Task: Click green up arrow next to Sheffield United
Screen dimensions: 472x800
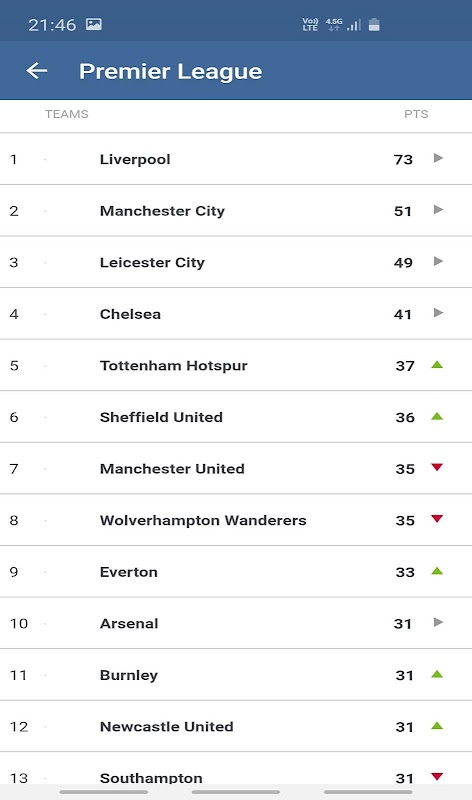Action: point(437,416)
